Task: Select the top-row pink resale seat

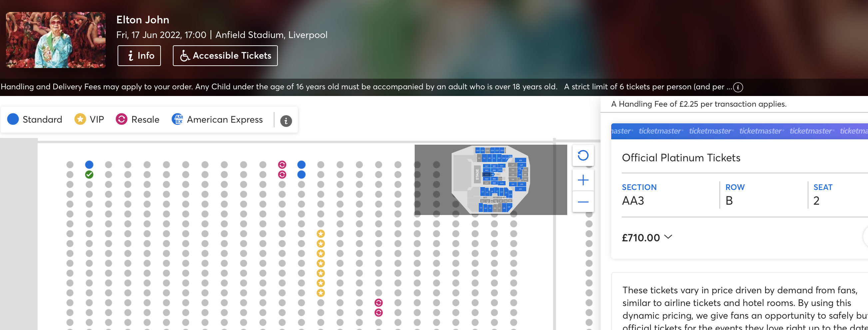Action: click(282, 164)
